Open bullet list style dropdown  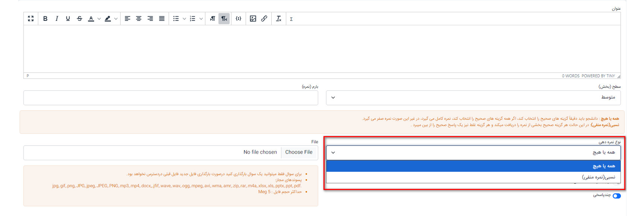click(x=184, y=19)
